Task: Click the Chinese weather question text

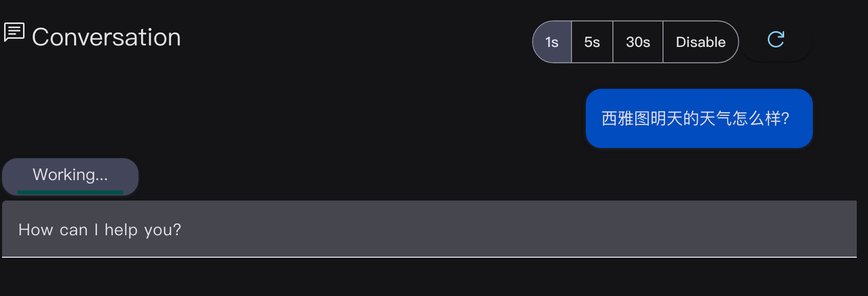Action: pos(695,118)
